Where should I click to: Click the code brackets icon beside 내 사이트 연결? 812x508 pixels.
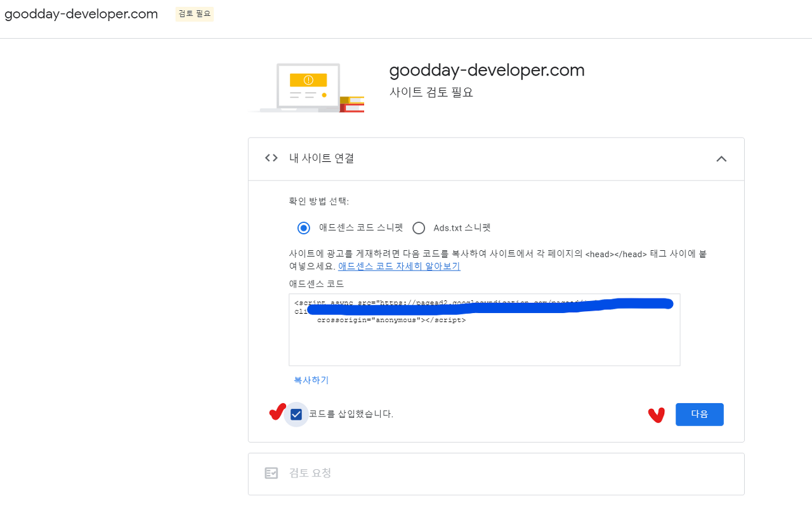[x=272, y=158]
